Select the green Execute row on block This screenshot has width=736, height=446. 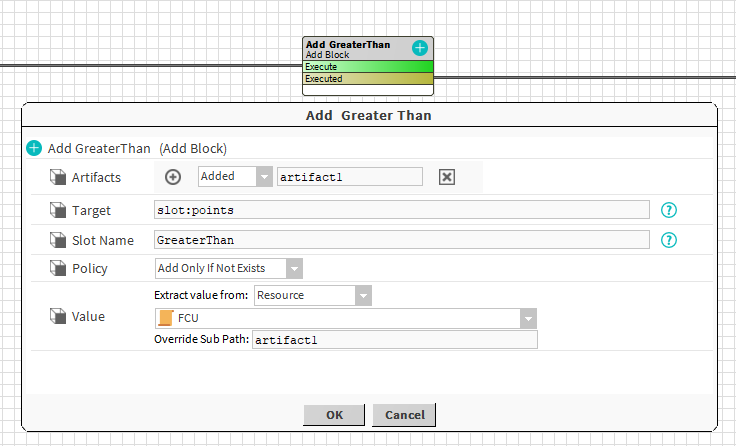(x=367, y=66)
